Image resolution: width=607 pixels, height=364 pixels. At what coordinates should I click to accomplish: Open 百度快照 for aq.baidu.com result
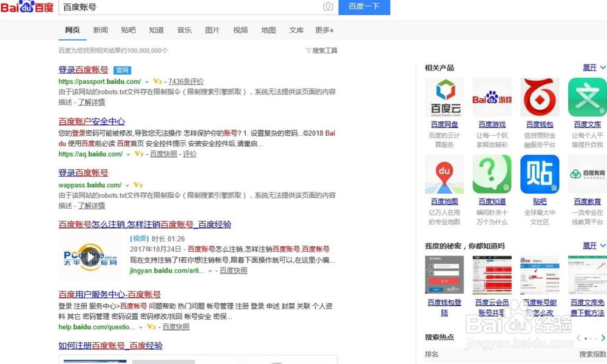point(163,154)
